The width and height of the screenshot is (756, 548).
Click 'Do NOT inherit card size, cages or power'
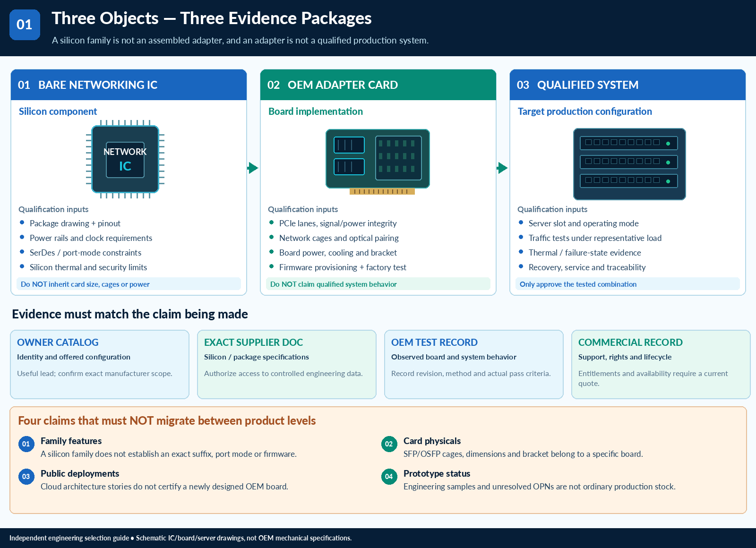[129, 284]
